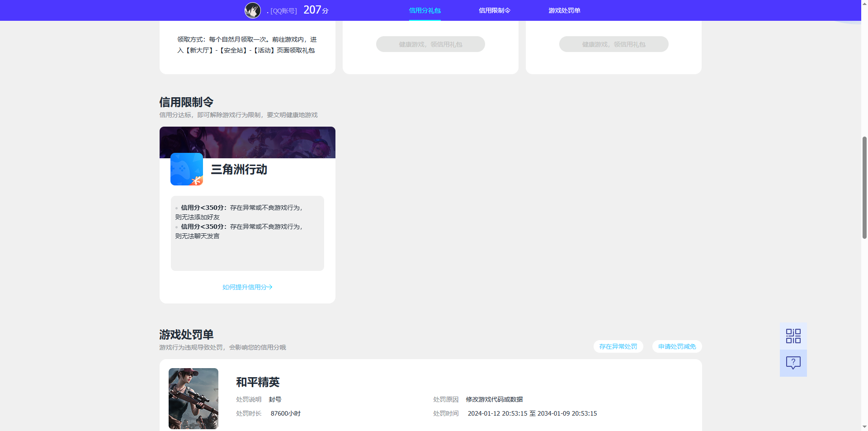Screen dimensions: 868x431
Task: Click the 2024-01-12 20:53:15 至 2034-01-09 penalty time
Action: point(532,413)
